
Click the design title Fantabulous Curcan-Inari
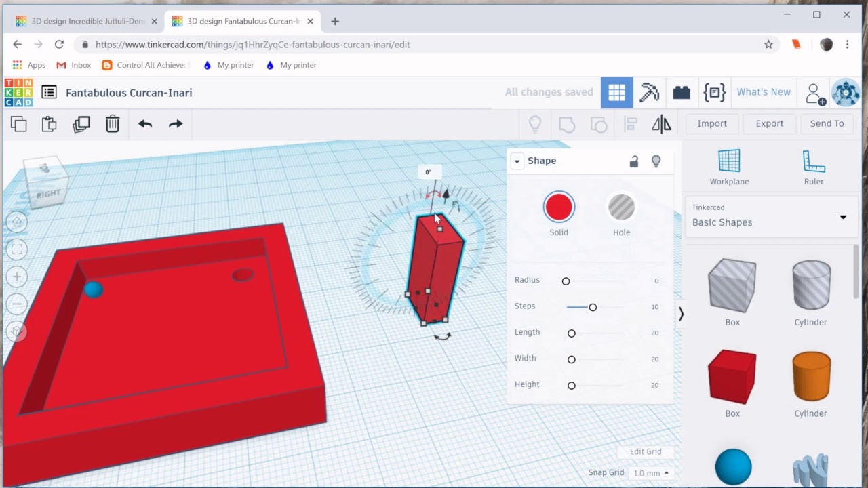click(x=129, y=93)
